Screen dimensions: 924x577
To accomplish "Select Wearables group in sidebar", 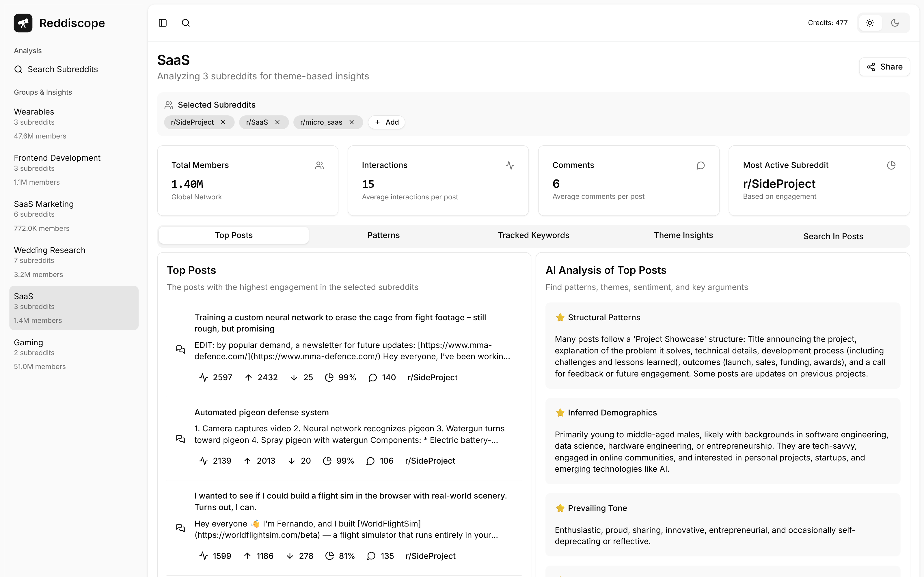I will click(x=34, y=112).
